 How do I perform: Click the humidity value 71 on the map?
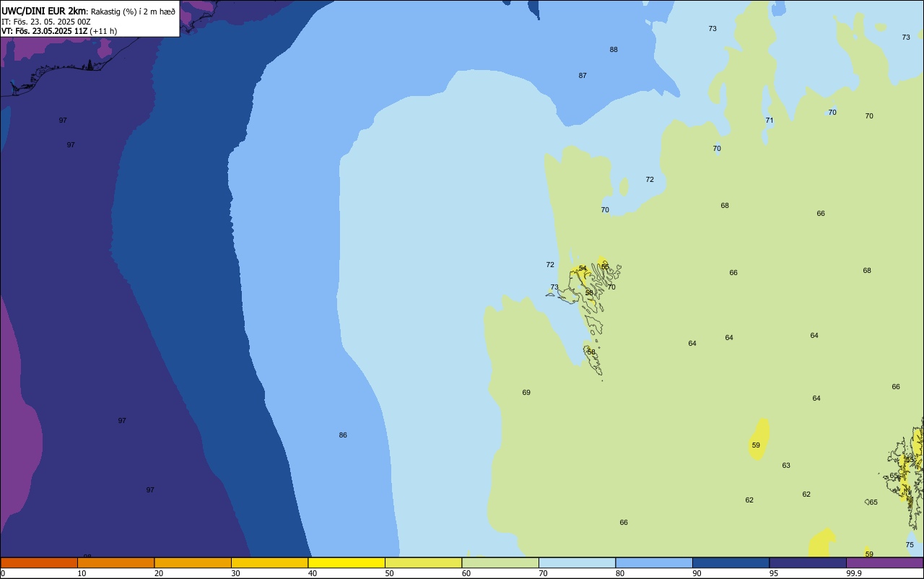pyautogui.click(x=770, y=121)
